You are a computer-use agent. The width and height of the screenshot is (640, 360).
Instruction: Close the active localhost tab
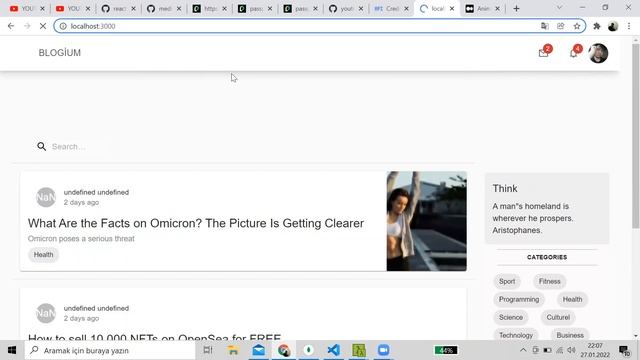[x=452, y=9]
